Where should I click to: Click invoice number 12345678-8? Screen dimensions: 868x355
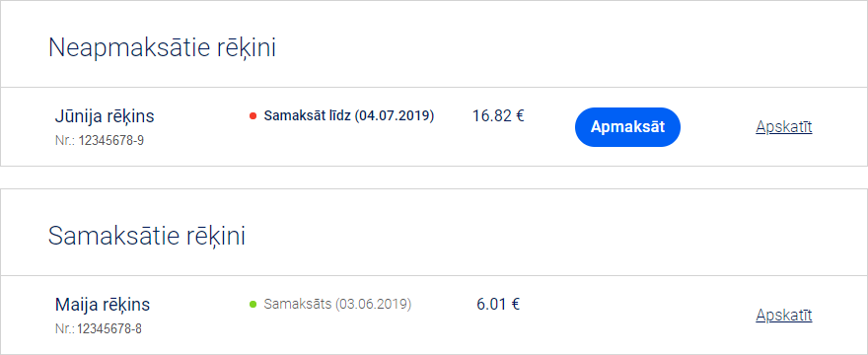click(x=109, y=329)
